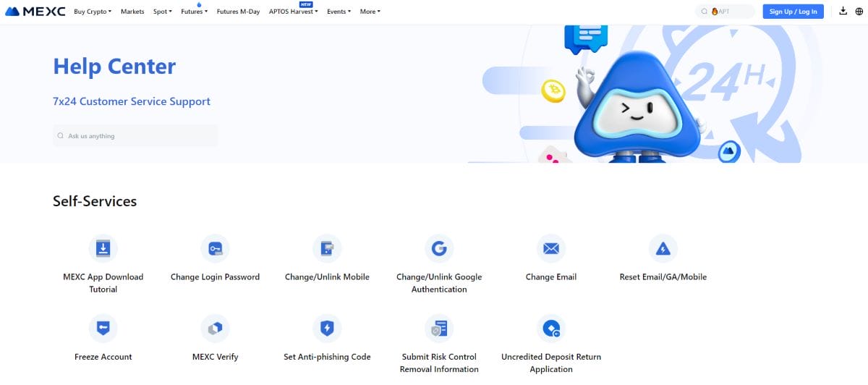This screenshot has height=385, width=868.
Task: Open Submit Risk Control Removal Information link
Action: pyautogui.click(x=439, y=363)
